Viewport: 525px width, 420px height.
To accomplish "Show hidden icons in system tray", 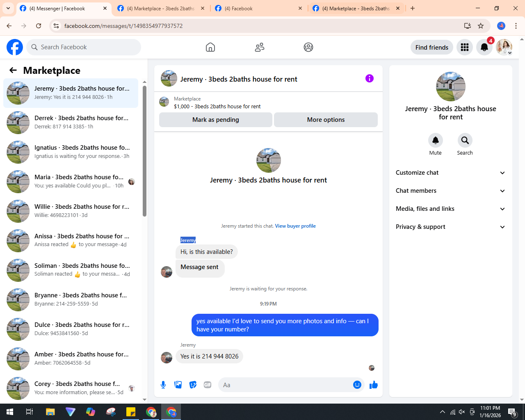I will 442,412.
